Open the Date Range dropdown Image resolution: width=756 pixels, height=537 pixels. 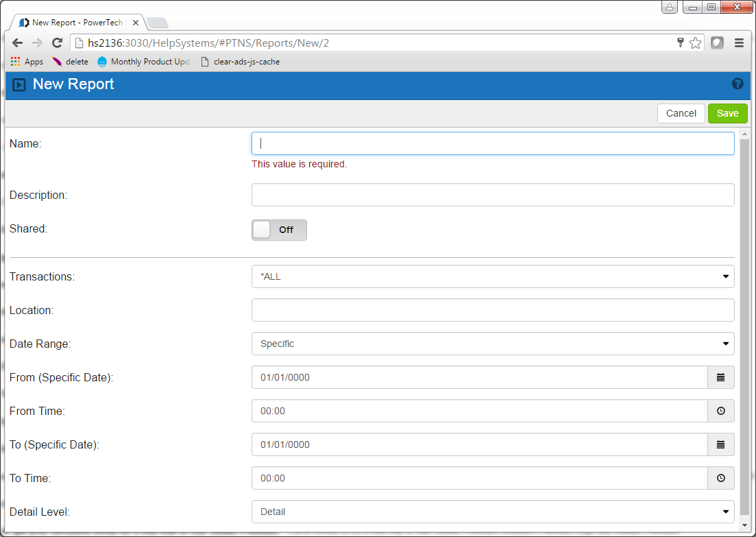(493, 344)
